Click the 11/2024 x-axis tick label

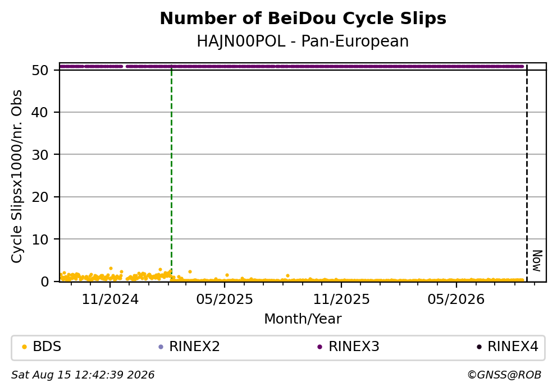pos(110,299)
